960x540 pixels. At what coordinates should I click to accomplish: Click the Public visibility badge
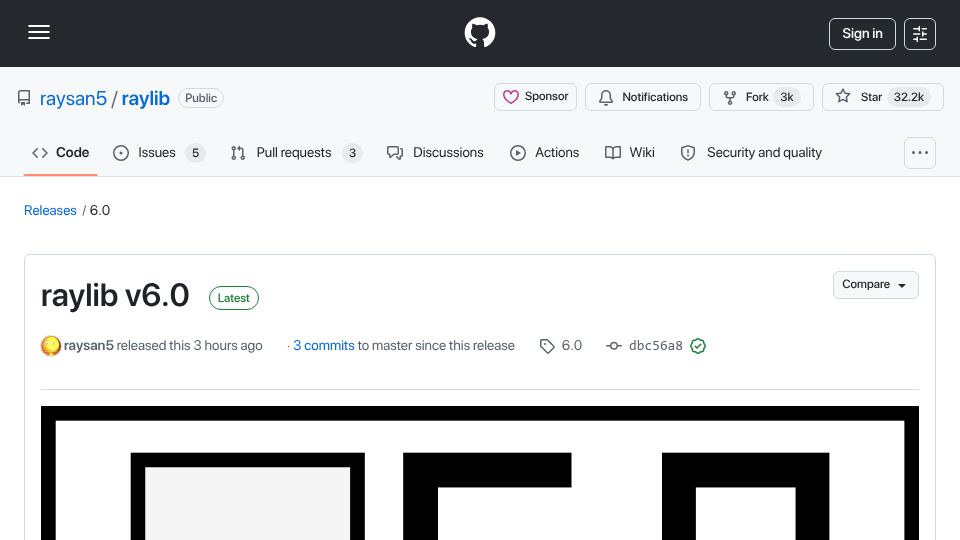coord(201,98)
